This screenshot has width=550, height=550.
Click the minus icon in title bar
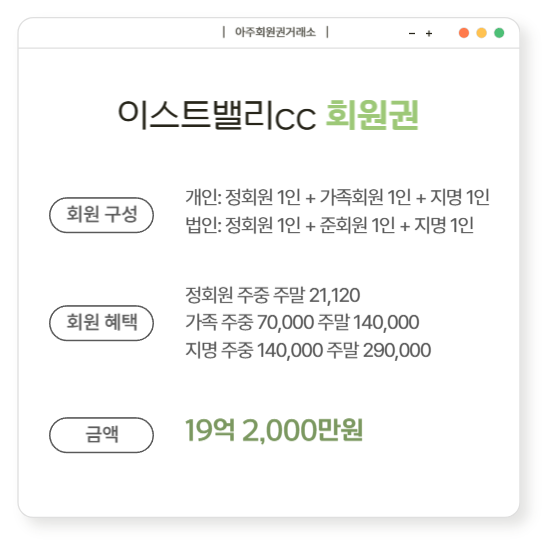(412, 34)
